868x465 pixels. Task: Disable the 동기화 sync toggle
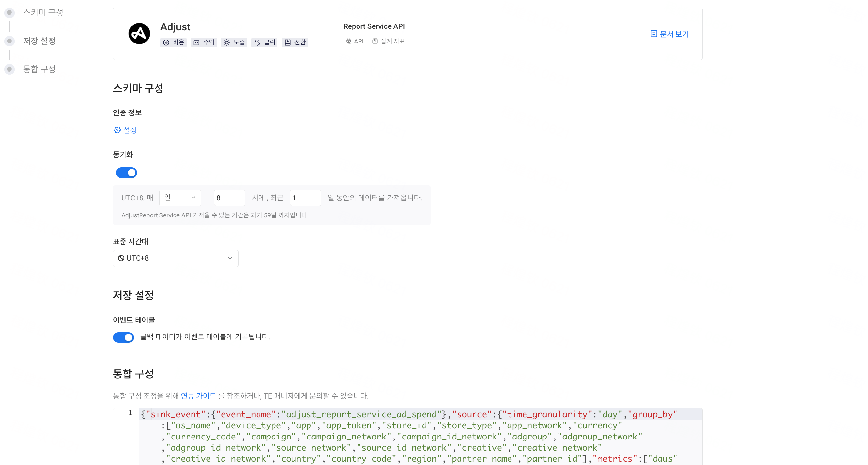(x=126, y=172)
